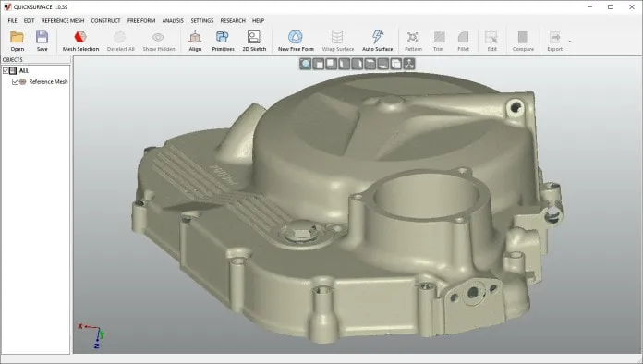The height and width of the screenshot is (364, 643).
Task: Create a New Free Form
Action: coord(296,41)
